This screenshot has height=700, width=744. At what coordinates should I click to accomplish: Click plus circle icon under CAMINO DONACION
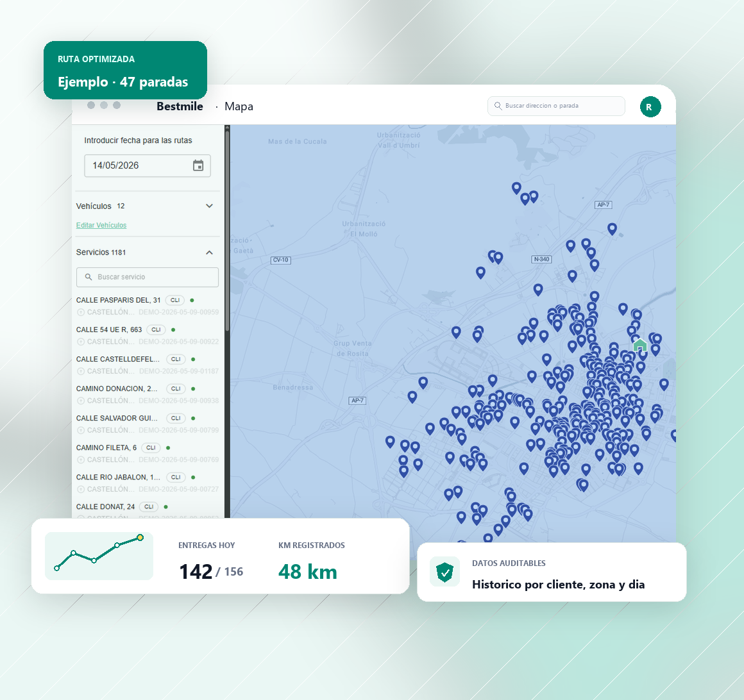click(x=81, y=401)
